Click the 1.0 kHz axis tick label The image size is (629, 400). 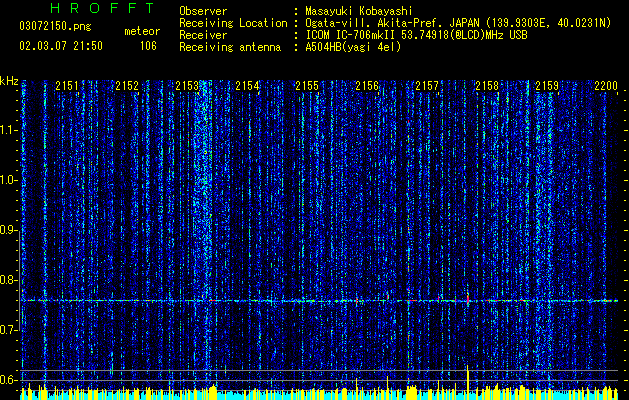(x=8, y=180)
